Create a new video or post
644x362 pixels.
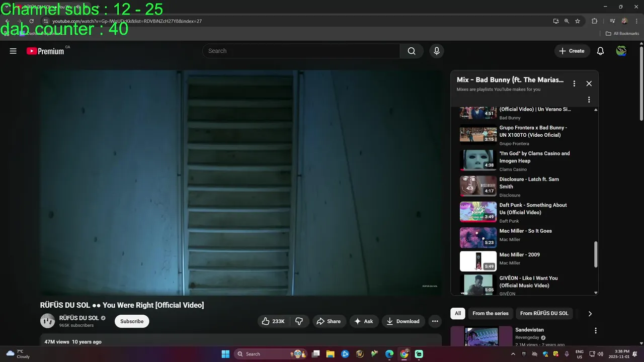[x=572, y=51]
